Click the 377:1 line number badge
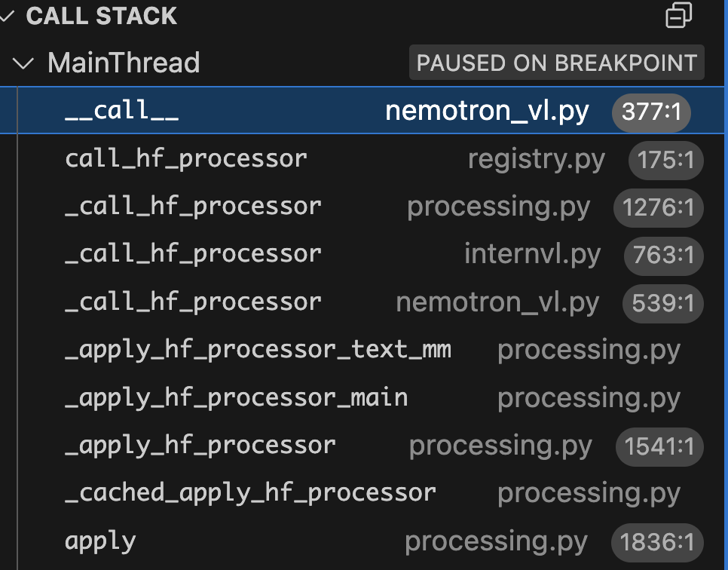 click(651, 112)
